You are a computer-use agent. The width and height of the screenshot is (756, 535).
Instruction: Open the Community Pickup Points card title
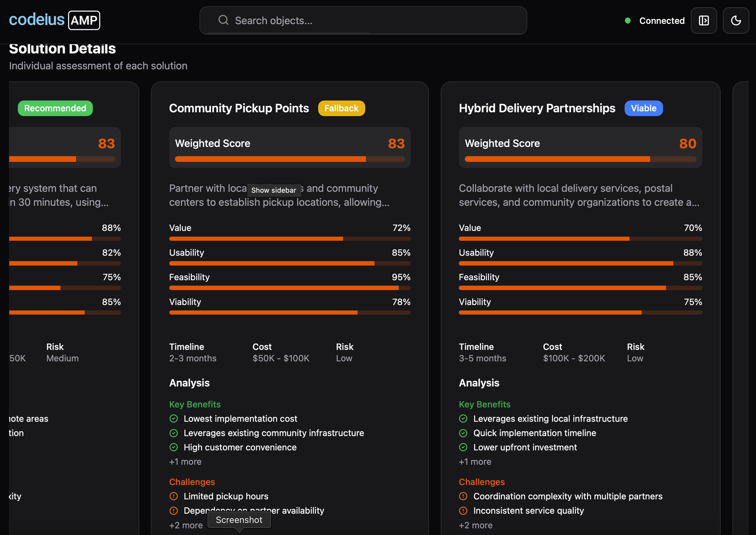coord(239,108)
